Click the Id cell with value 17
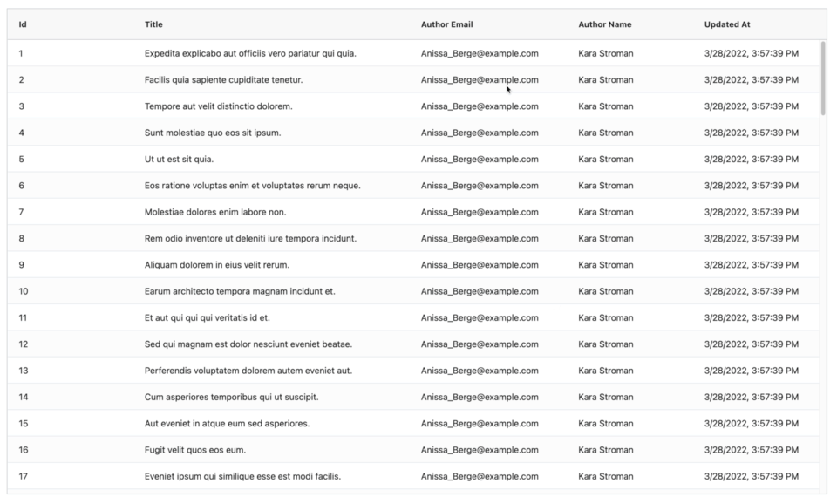The image size is (837, 504). point(24,476)
